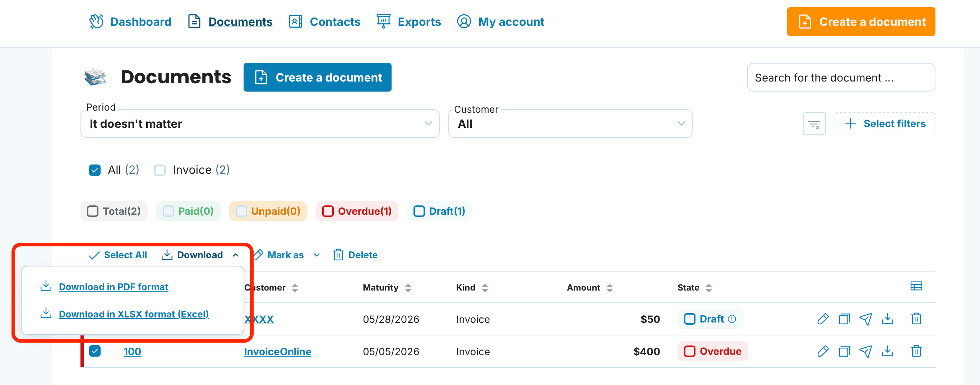Toggle the Paid(0) status filter
This screenshot has height=385, width=980.
188,211
